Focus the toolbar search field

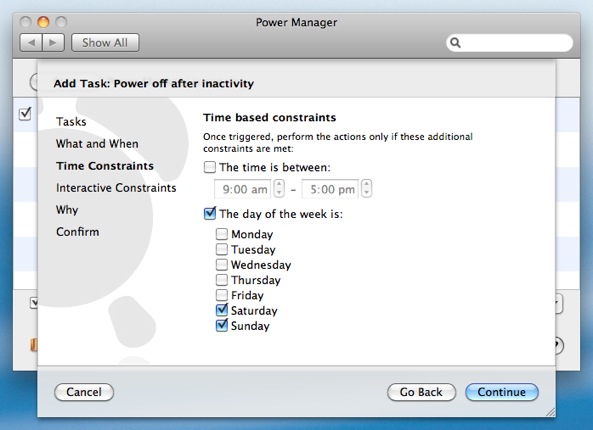(509, 43)
